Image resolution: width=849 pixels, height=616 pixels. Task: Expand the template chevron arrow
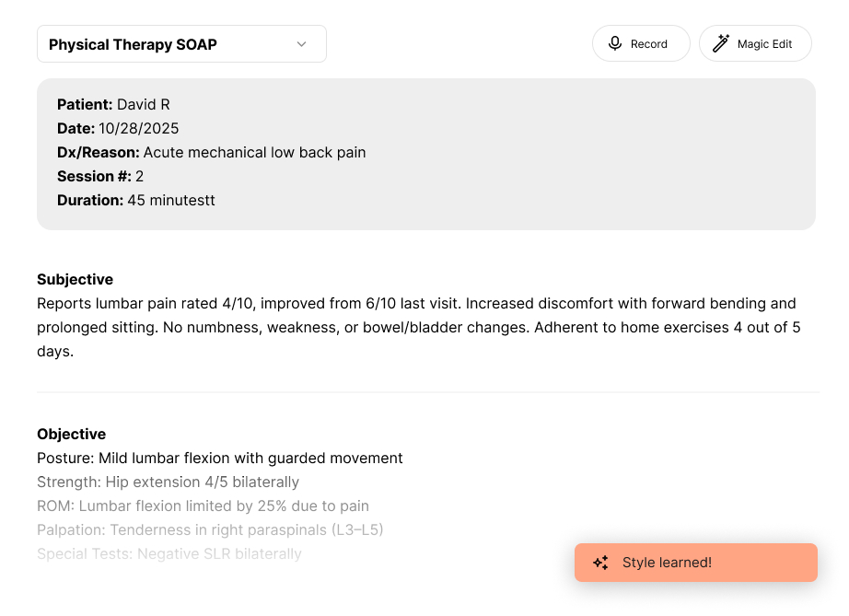(301, 44)
